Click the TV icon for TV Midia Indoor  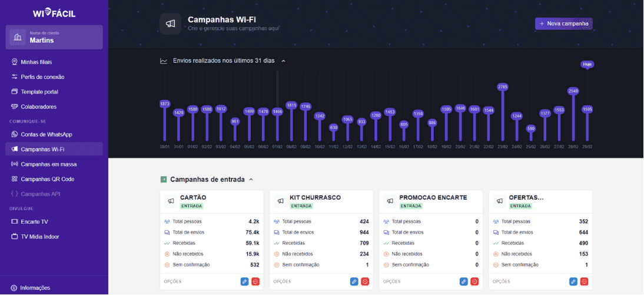coord(14,237)
